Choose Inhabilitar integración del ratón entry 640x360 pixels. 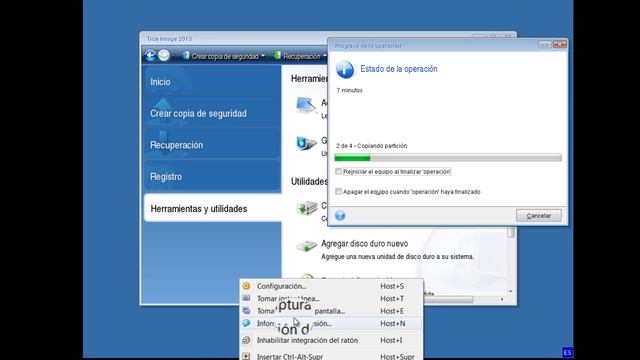(331, 340)
